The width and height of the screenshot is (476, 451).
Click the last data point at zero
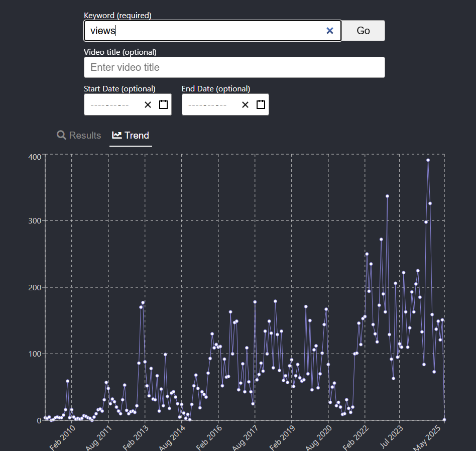tap(444, 420)
